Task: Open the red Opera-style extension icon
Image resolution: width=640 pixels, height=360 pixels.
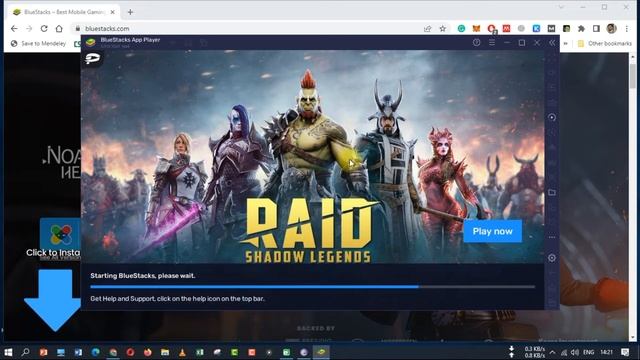Action: (x=491, y=29)
